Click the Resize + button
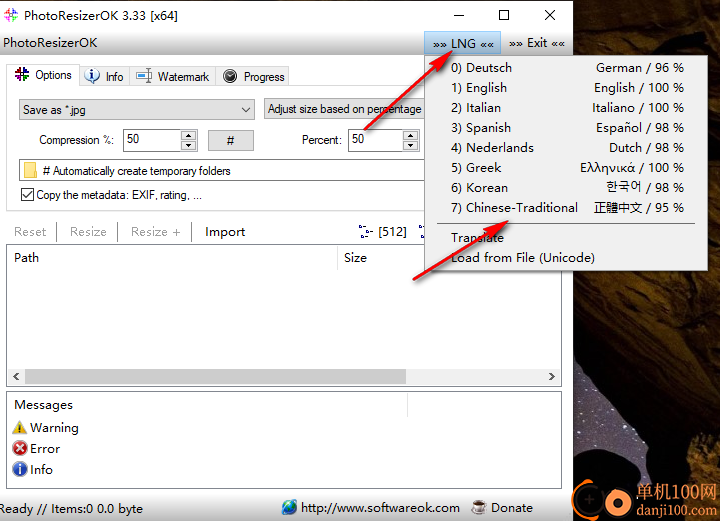 (x=155, y=231)
